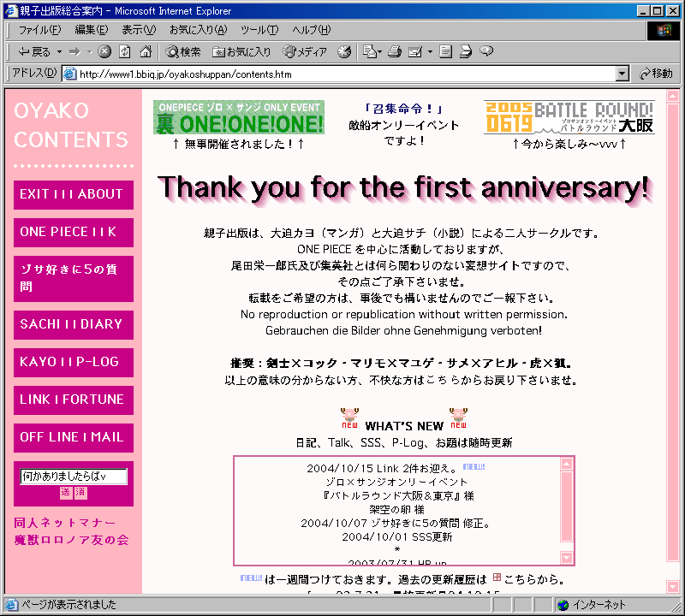Image resolution: width=685 pixels, height=616 pixels.
Task: Click the past updates こちらから link
Action: coord(533,579)
